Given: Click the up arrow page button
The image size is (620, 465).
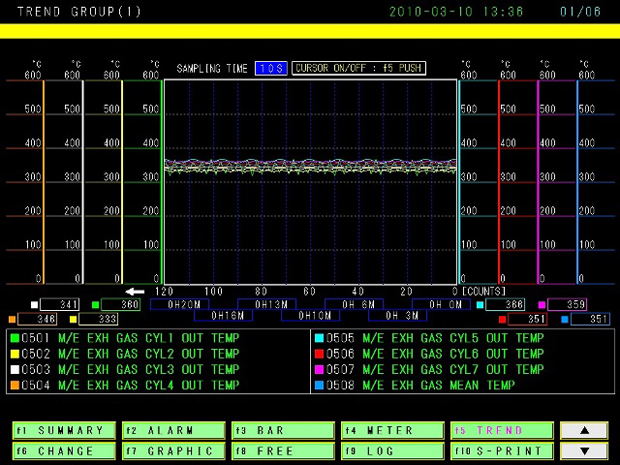Looking at the screenshot, I should (x=584, y=430).
